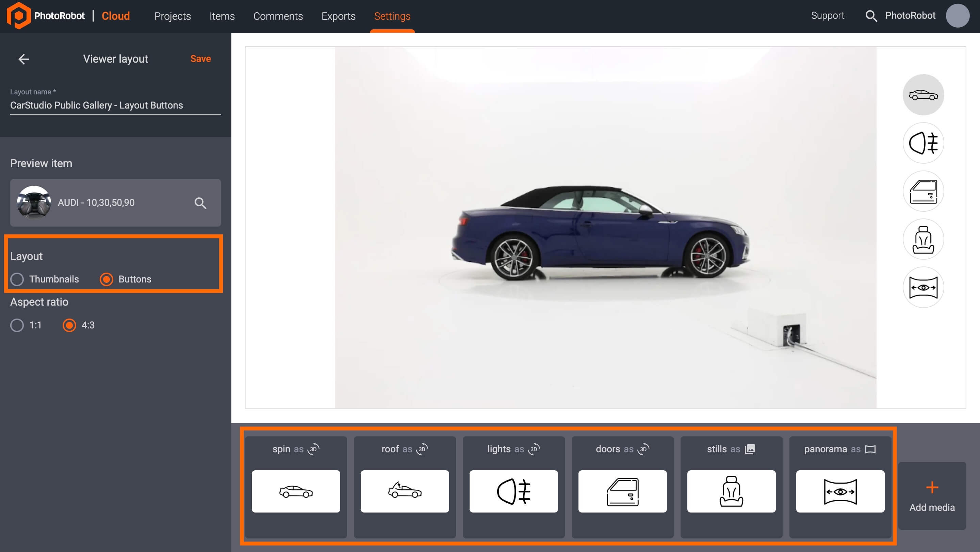Screen dimensions: 980x552
Task: Open the Projects section
Action: [x=172, y=16]
